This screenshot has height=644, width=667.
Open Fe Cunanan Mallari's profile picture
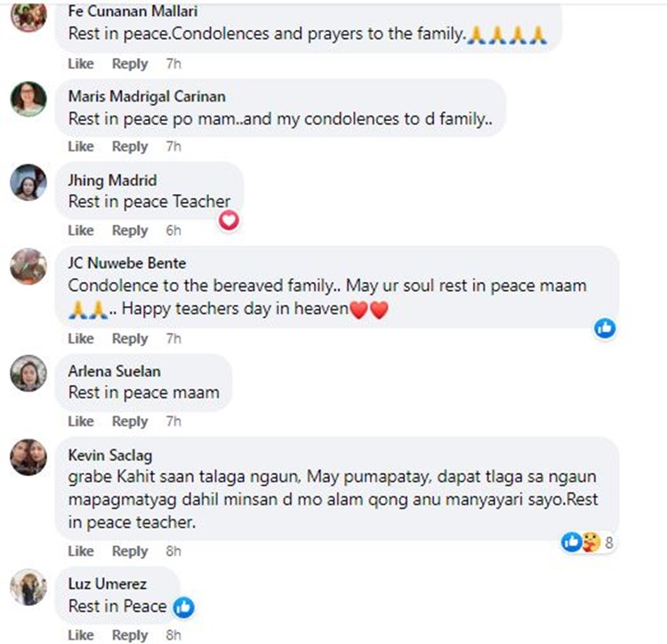(28, 15)
